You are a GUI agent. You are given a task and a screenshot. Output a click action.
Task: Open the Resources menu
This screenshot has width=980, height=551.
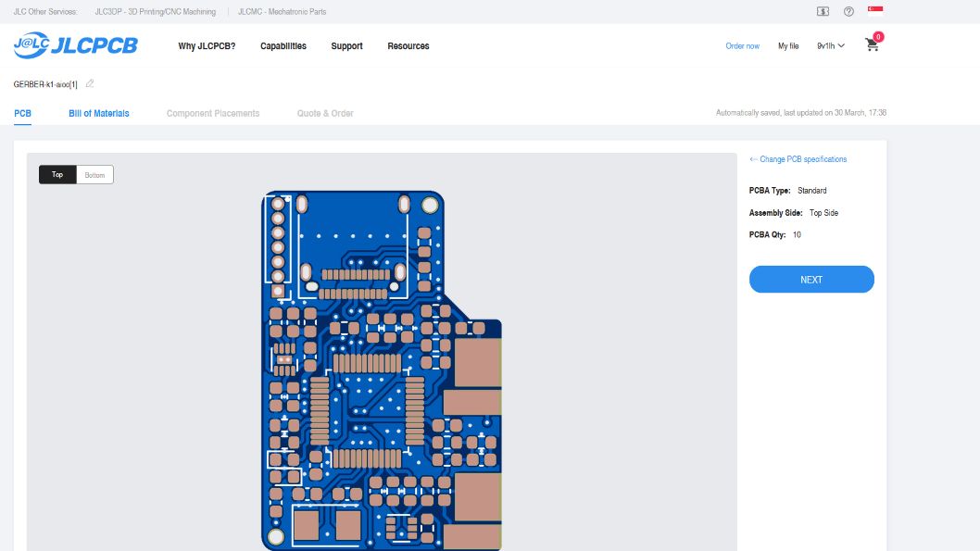coord(408,45)
